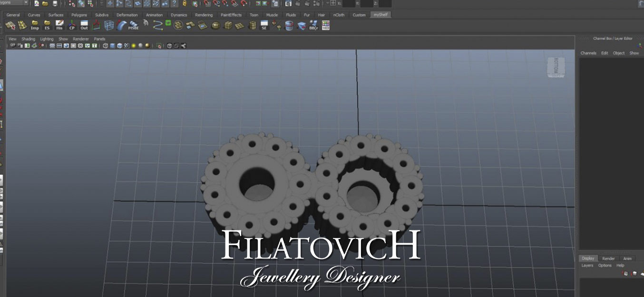Toggle use all lights yellow sphere icon
644x297 pixels.
134,46
